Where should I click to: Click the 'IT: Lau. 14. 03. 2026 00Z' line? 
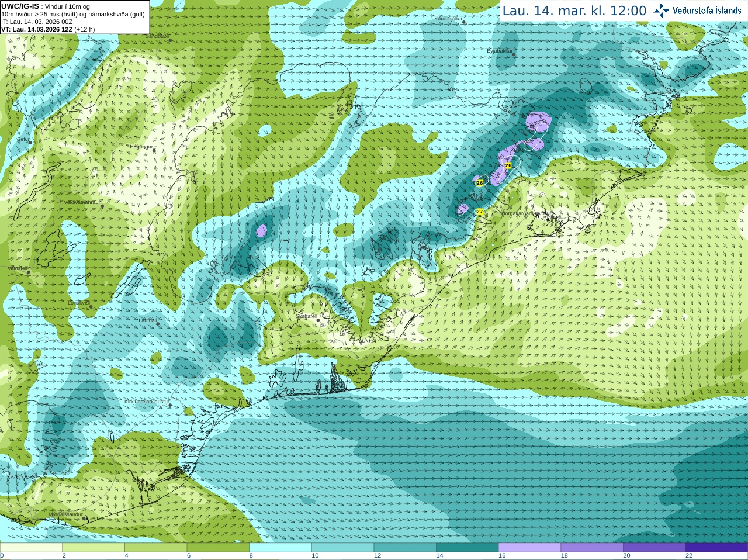coord(37,22)
